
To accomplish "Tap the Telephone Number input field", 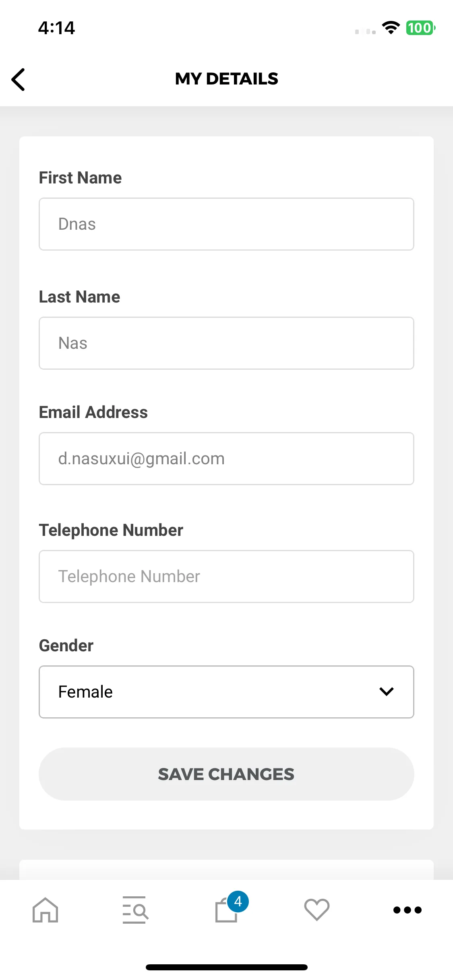I will [226, 576].
